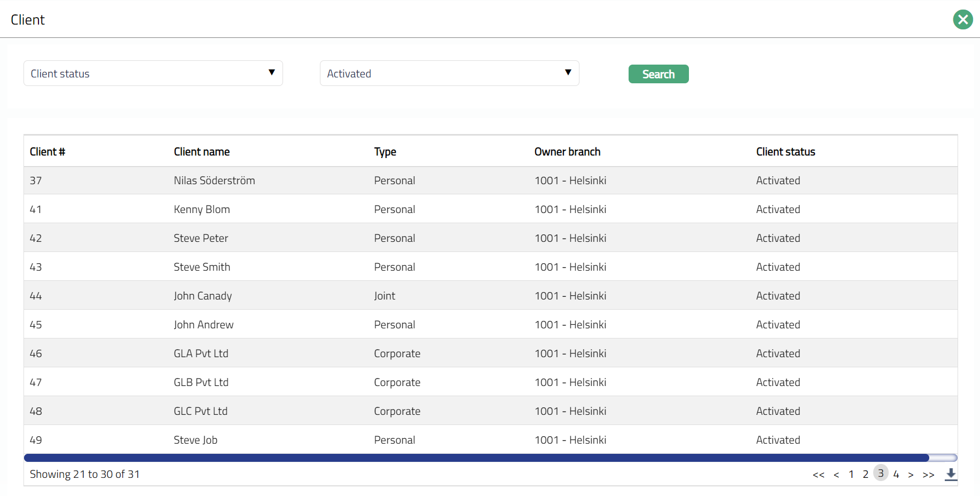Go to next page with > icon

tap(911, 475)
